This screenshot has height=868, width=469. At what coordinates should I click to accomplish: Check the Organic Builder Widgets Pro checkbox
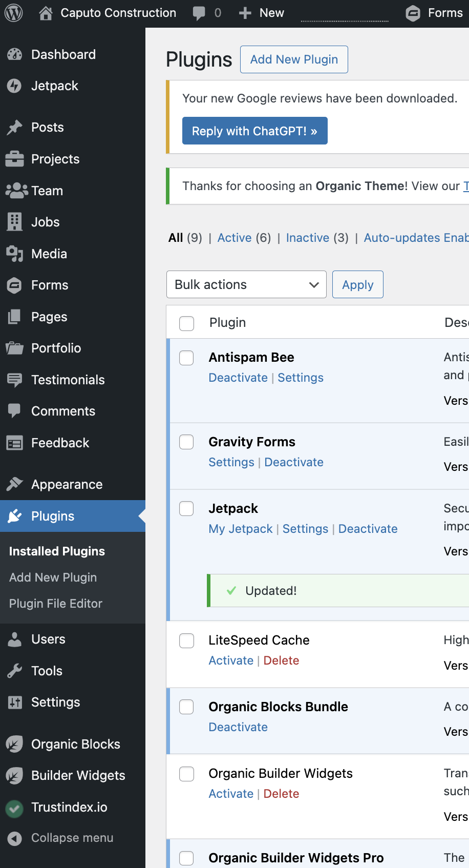pos(186,858)
